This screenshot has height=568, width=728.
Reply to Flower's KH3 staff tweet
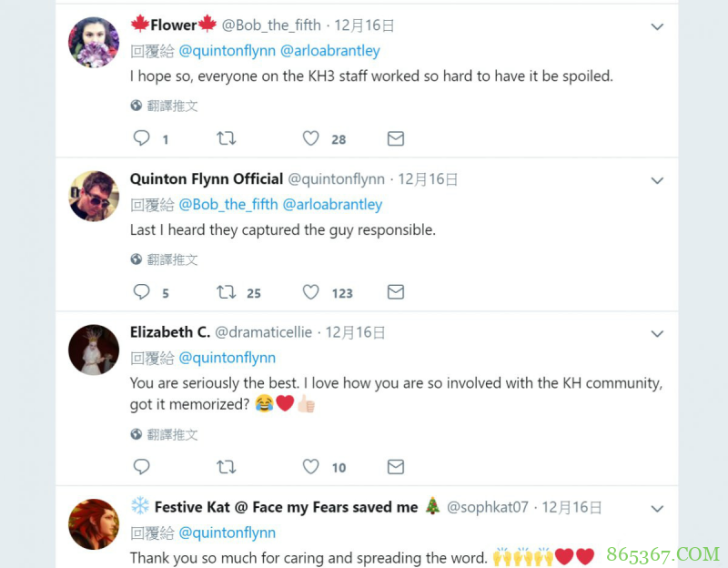[142, 138]
